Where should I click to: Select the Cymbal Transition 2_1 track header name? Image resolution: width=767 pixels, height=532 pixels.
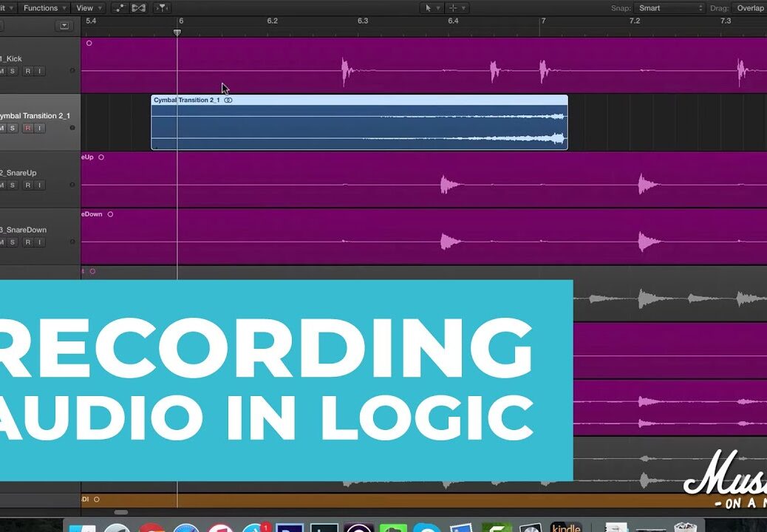point(35,116)
